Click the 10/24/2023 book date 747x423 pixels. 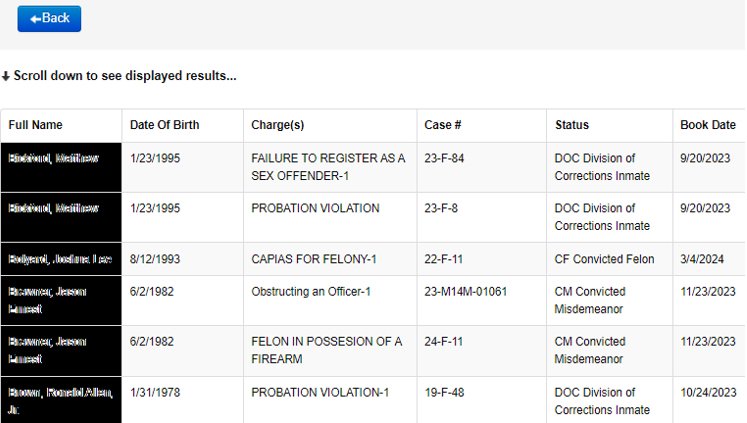click(708, 392)
